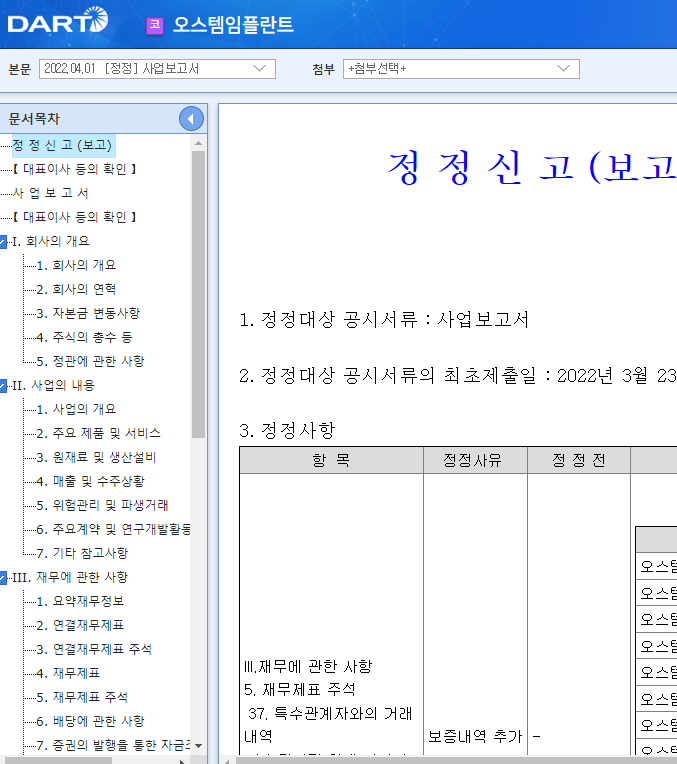Click the 정 정 전 table column header
Screen dimensions: 677x764
579,460
